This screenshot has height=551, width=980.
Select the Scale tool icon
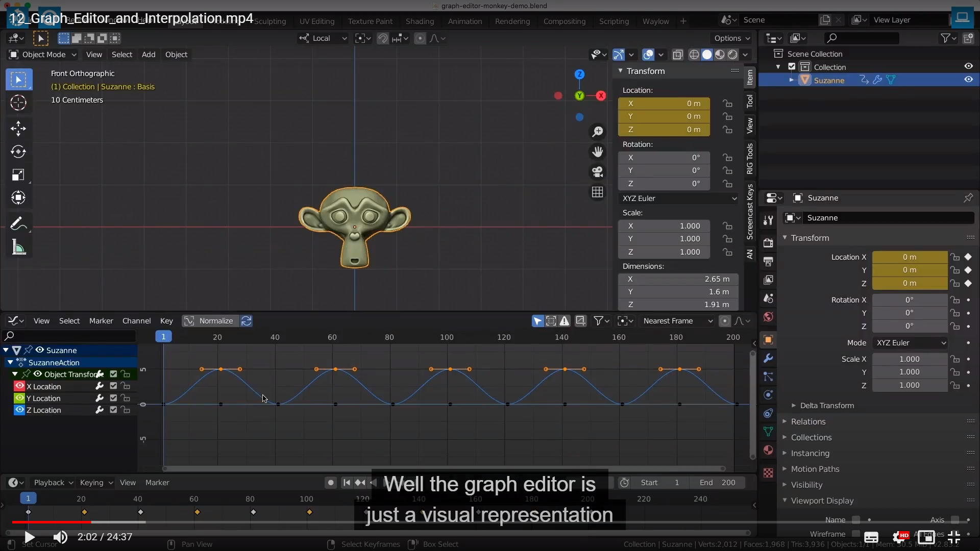click(x=18, y=175)
